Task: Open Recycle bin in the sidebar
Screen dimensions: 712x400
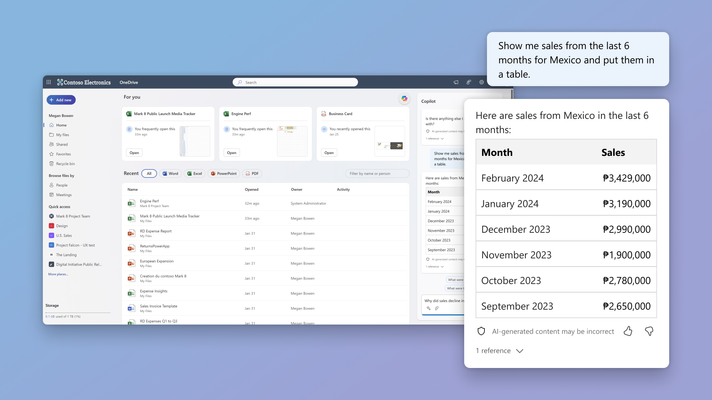Action: tap(62, 163)
